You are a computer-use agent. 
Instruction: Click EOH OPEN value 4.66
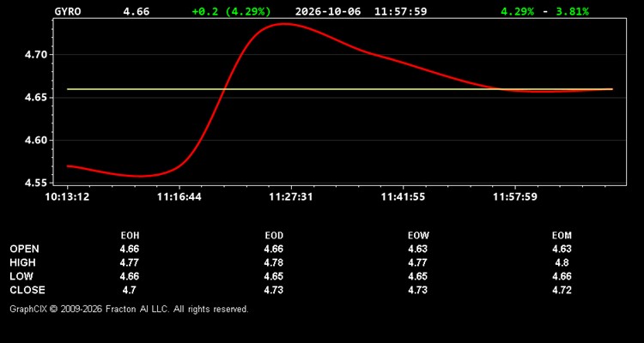(130, 249)
